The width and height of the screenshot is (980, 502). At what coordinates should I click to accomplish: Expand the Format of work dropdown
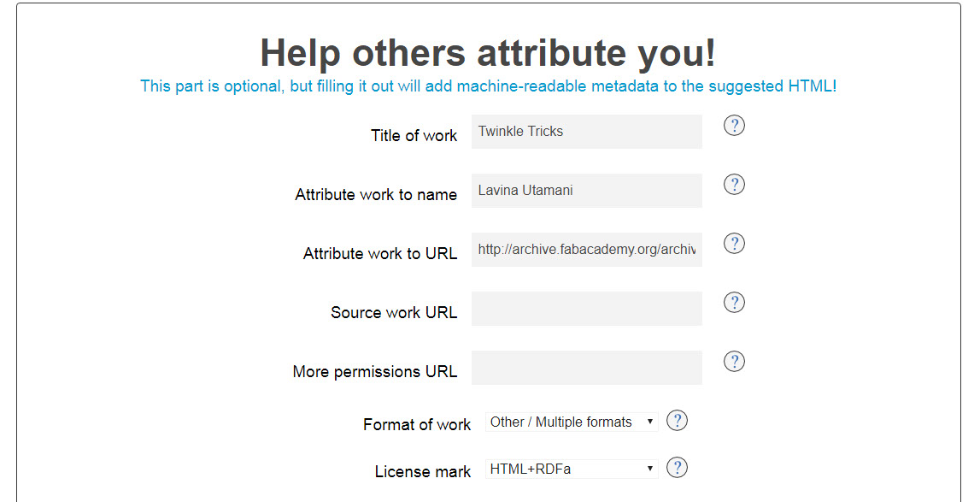click(572, 422)
